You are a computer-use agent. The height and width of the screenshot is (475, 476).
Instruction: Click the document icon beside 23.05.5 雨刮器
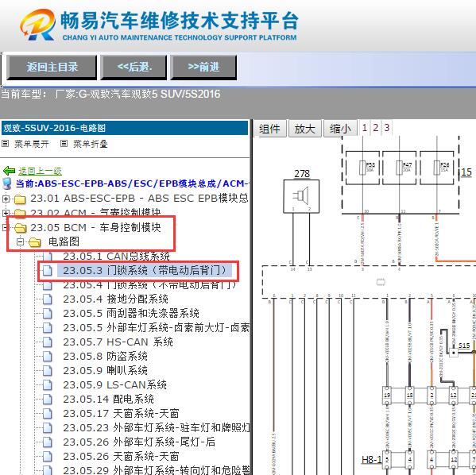pyautogui.click(x=48, y=313)
